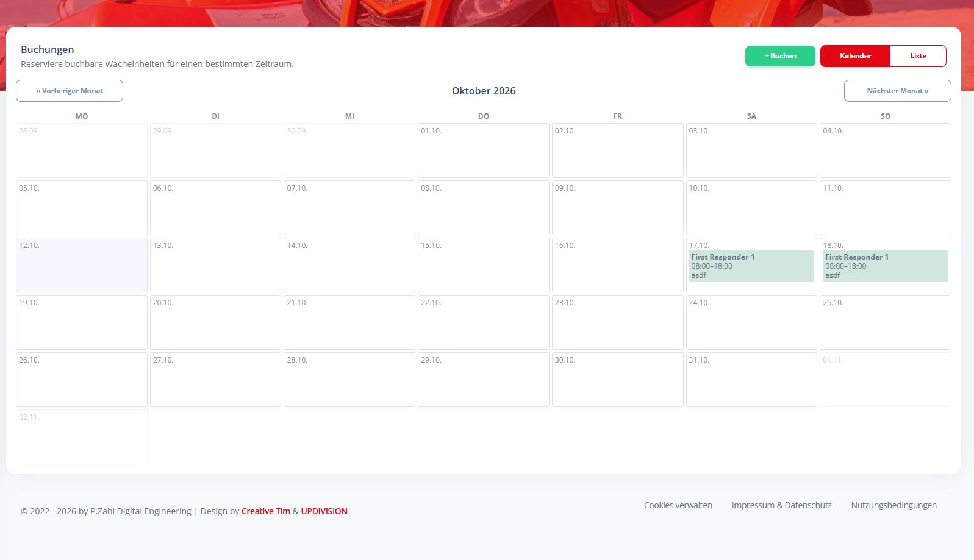Image resolution: width=974 pixels, height=560 pixels.
Task: Select the 28.10. calendar day
Action: click(349, 380)
